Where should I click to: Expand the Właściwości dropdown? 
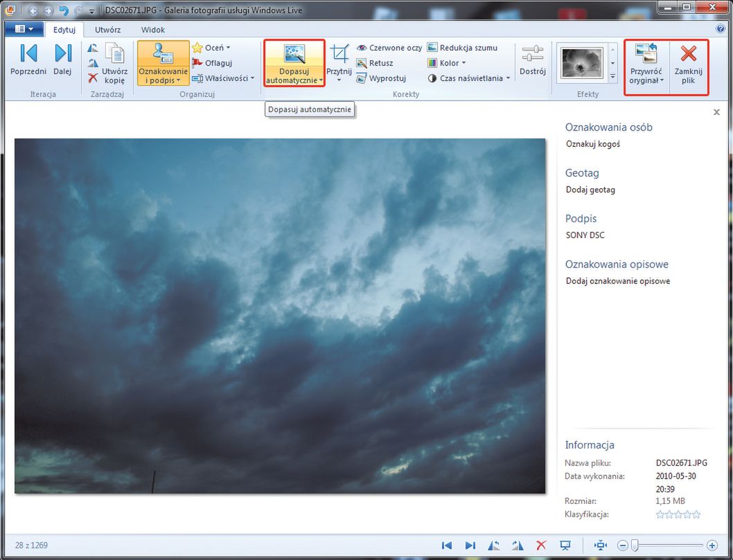pos(223,78)
